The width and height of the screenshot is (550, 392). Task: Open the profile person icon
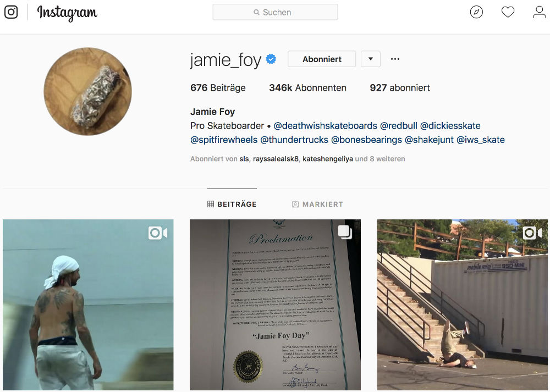[539, 12]
